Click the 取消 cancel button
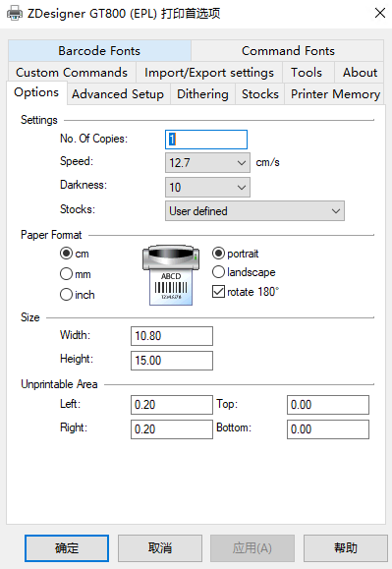392x569 pixels. tap(160, 548)
